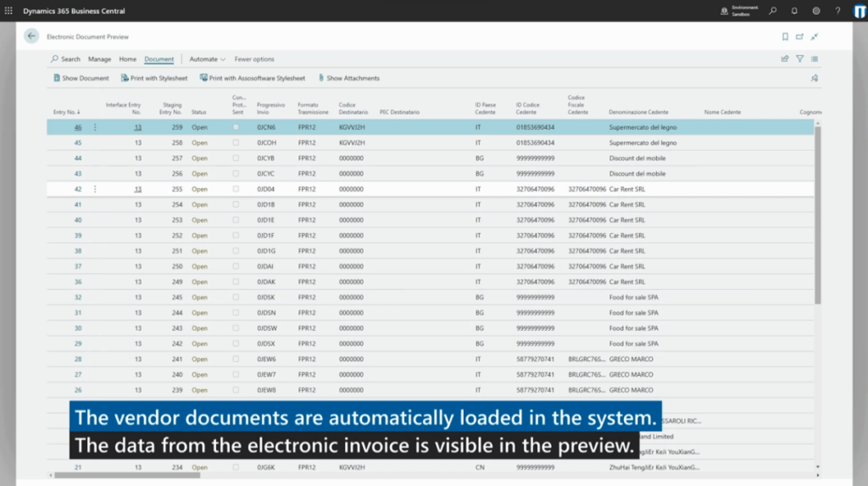The width and height of the screenshot is (868, 486).
Task: Open Codice Destinatario column header
Action: (353, 108)
